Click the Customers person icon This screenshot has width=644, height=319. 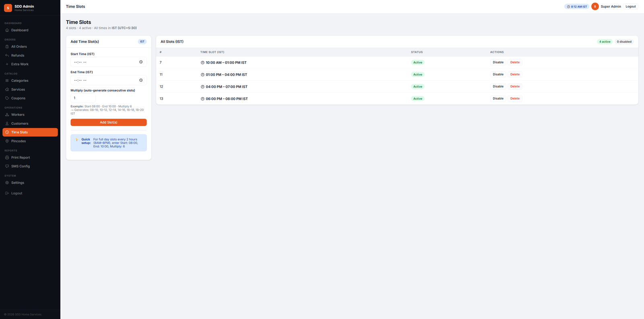tap(7, 123)
